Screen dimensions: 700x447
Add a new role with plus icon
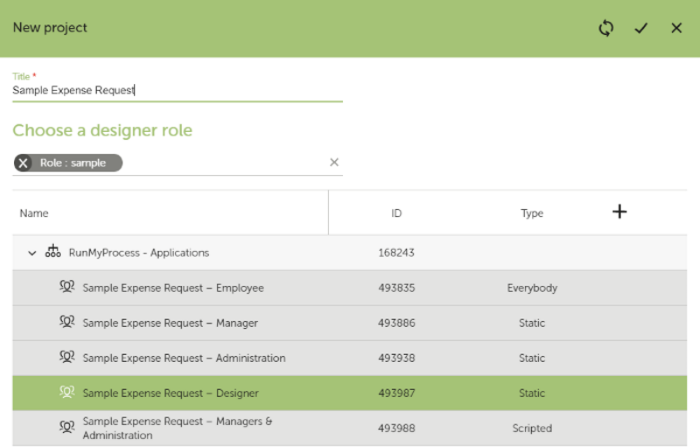619,212
